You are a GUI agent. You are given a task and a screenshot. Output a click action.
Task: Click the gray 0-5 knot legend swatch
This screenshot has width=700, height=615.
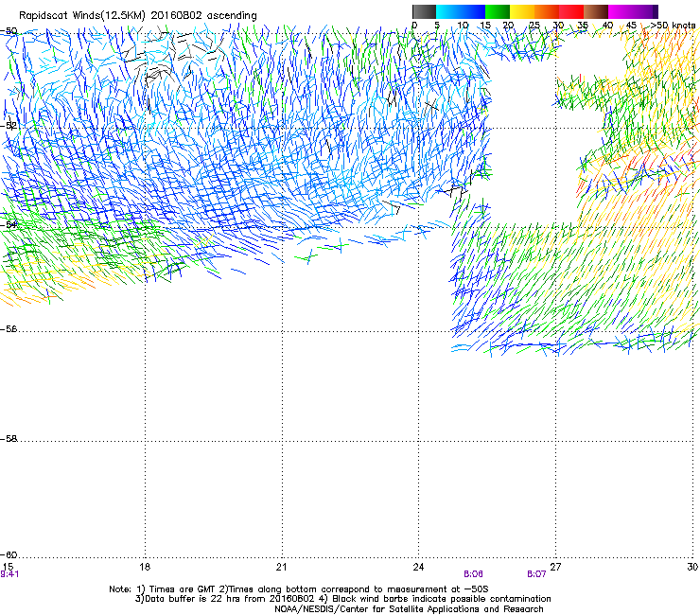coord(424,11)
